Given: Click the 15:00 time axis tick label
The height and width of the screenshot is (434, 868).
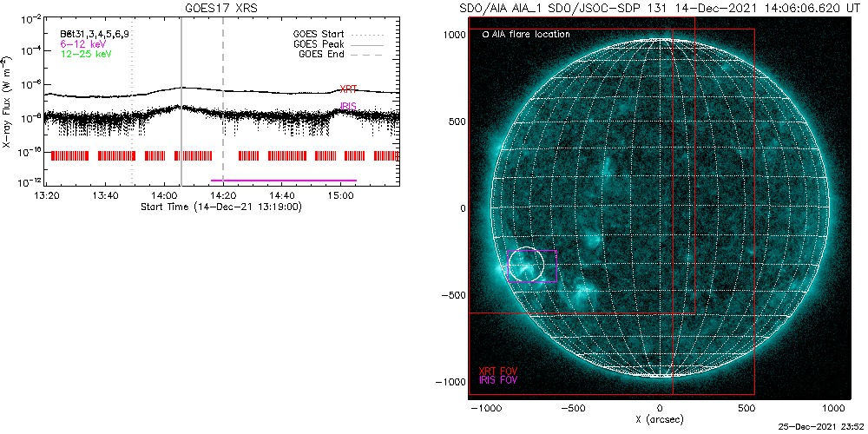Looking at the screenshot, I should 340,195.
